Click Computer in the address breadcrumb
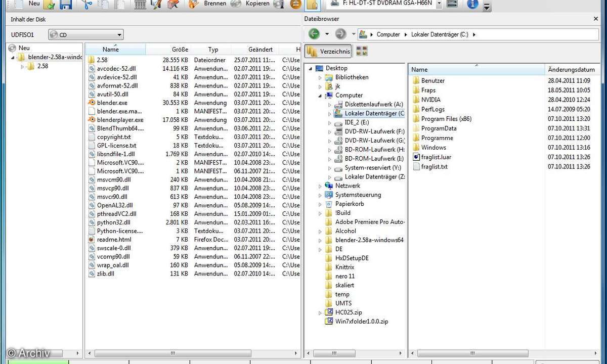This screenshot has width=607, height=364. point(388,34)
